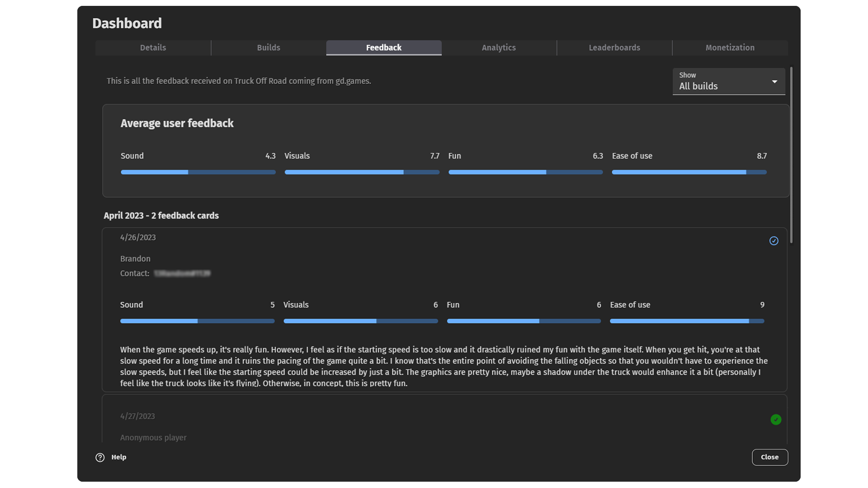The height and width of the screenshot is (488, 868).
Task: Toggle the Monetization tab view
Action: [730, 47]
